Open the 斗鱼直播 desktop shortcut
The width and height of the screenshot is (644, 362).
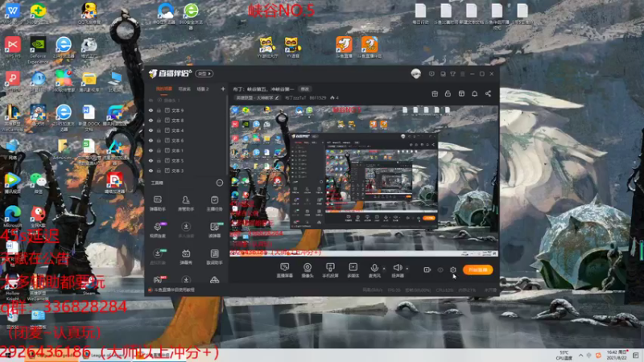pos(345,47)
